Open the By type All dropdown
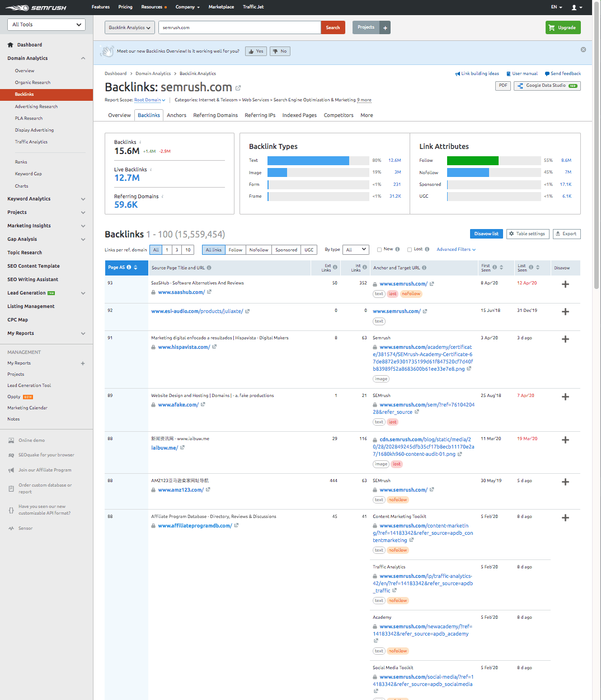The width and height of the screenshot is (601, 700). coord(356,250)
